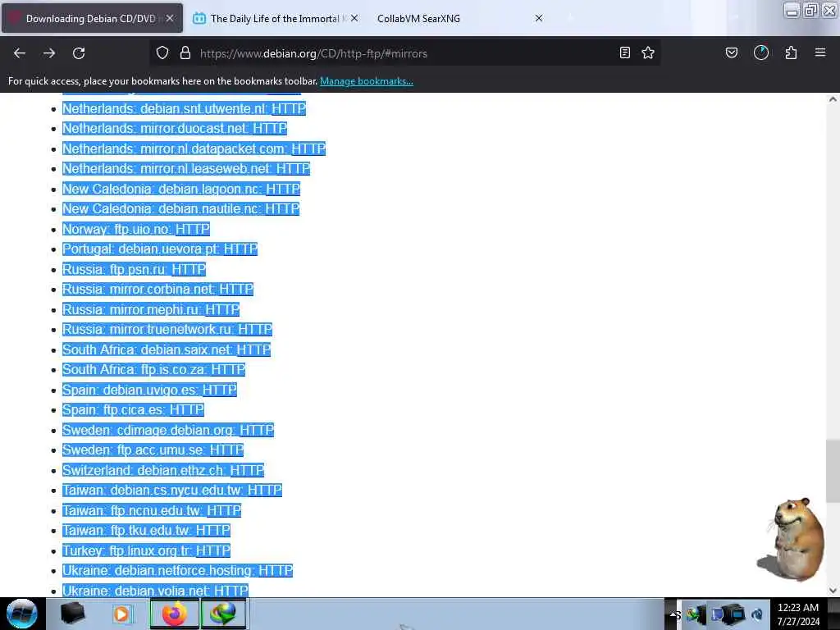Click the page scroll-up arrow
The height and width of the screenshot is (630, 840).
point(833,99)
